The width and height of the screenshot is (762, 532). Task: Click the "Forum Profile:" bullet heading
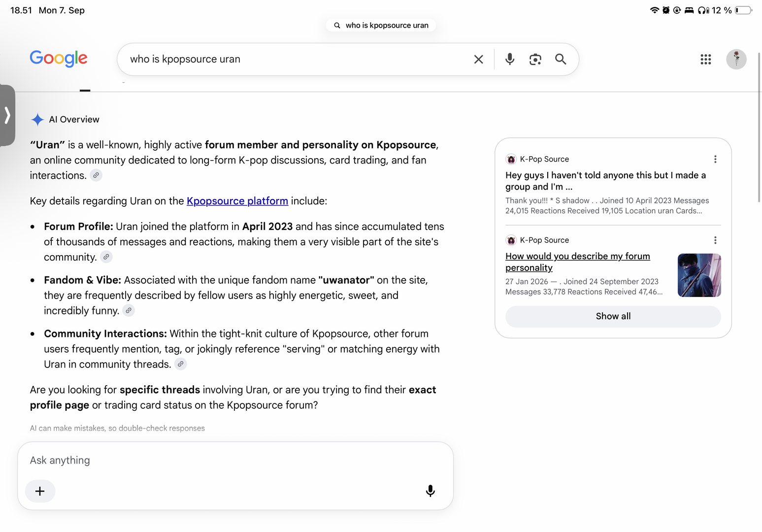79,227
